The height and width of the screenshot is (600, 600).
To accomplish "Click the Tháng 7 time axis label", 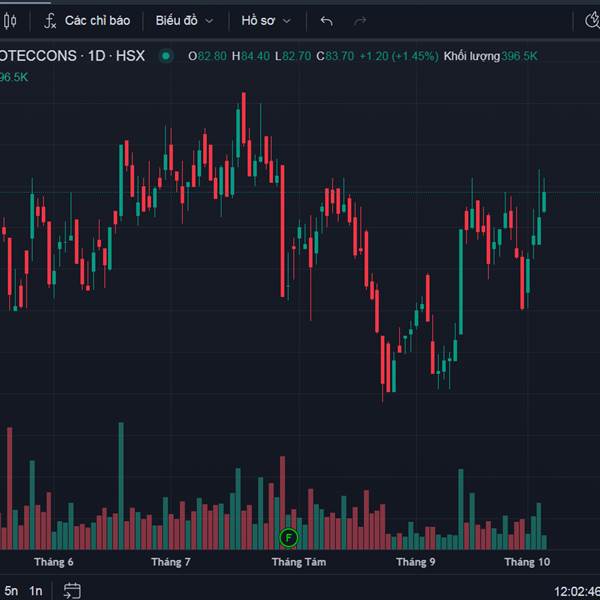I will coord(171,562).
